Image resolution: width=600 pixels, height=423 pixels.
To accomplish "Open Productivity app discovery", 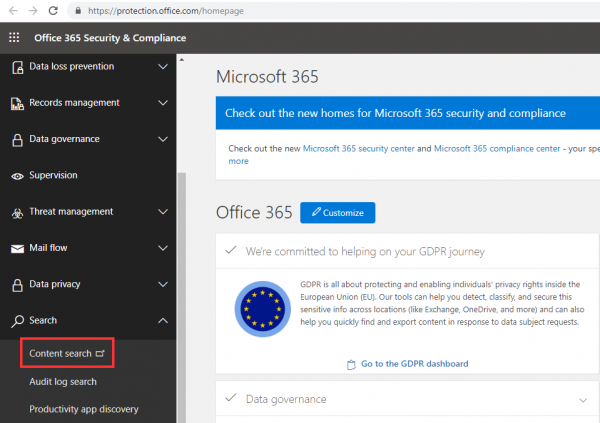I will (x=84, y=409).
